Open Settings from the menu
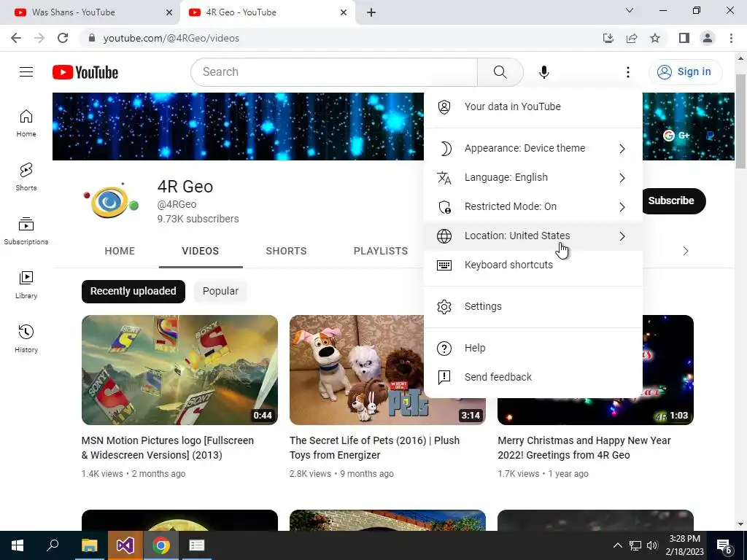 click(x=533, y=307)
